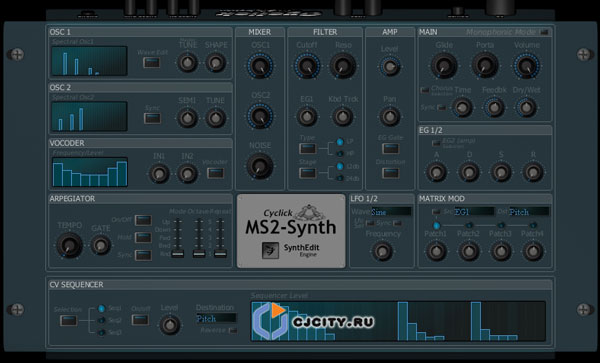600x363 pixels.
Task: Click the Filter Kbd Trck knob
Action: pos(342,116)
